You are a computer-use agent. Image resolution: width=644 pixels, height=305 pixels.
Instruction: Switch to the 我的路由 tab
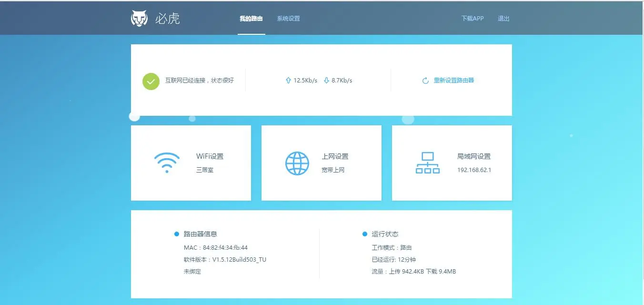coord(251,19)
